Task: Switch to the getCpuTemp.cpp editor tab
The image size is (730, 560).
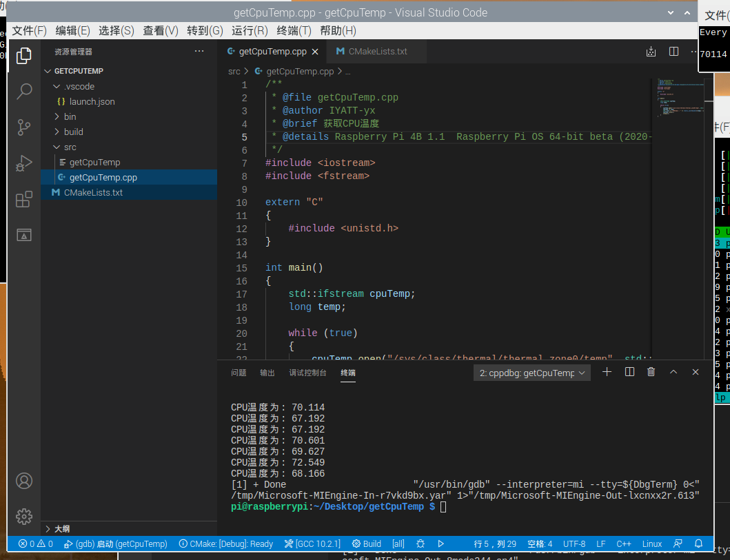Action: pos(272,52)
